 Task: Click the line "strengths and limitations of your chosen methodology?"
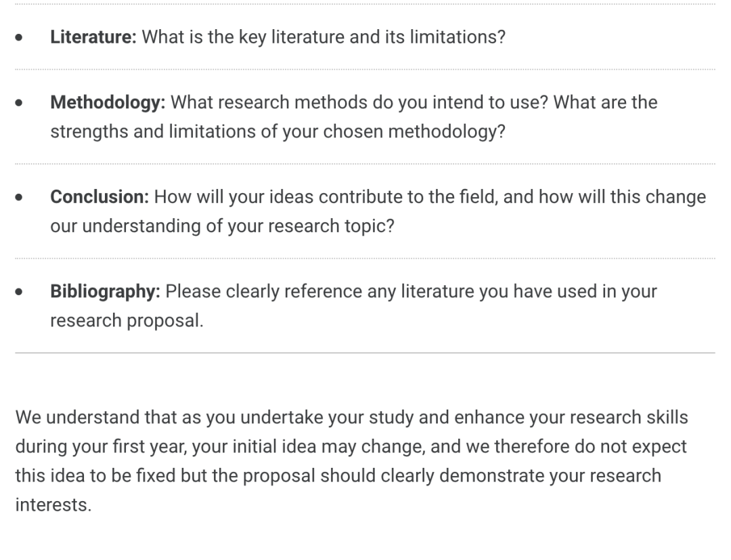coord(278,131)
